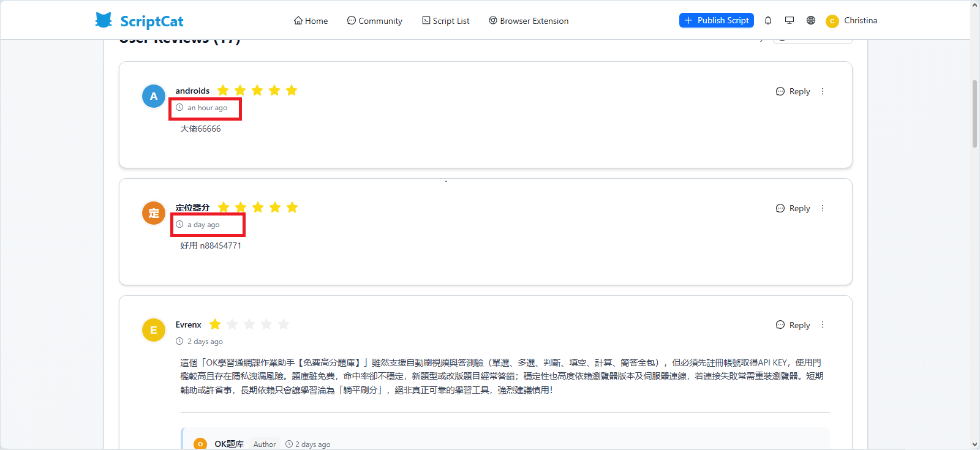Image resolution: width=980 pixels, height=450 pixels.
Task: Click androids' blue avatar circle
Action: pos(154,96)
